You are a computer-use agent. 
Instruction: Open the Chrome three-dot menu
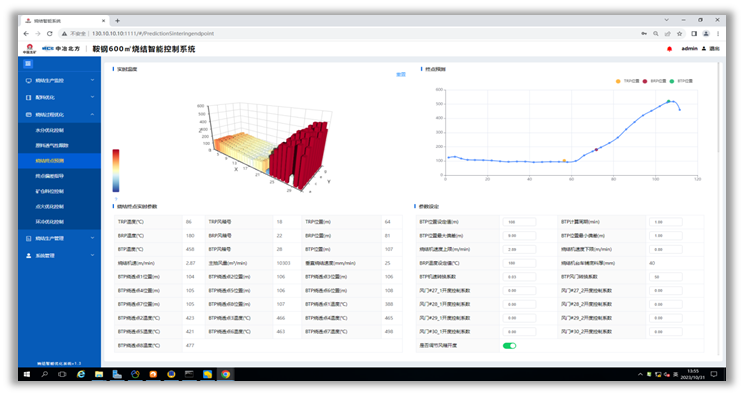click(x=718, y=34)
